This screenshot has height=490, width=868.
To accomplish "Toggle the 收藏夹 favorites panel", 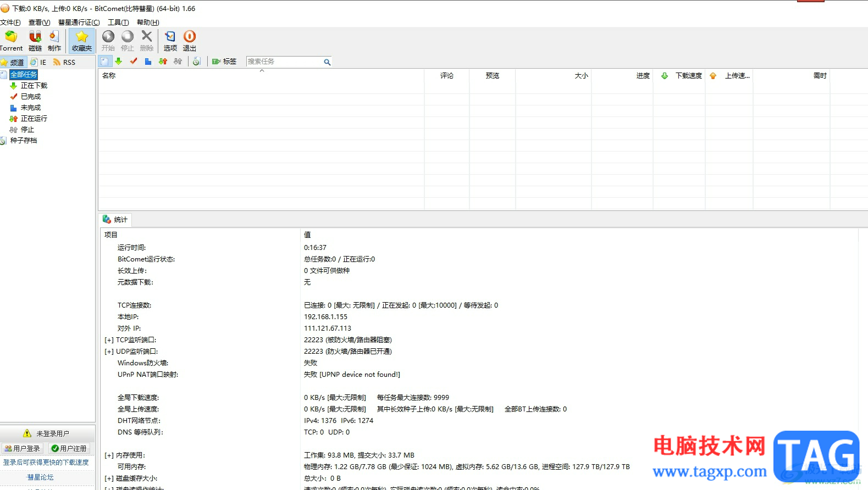I will pyautogui.click(x=82, y=41).
